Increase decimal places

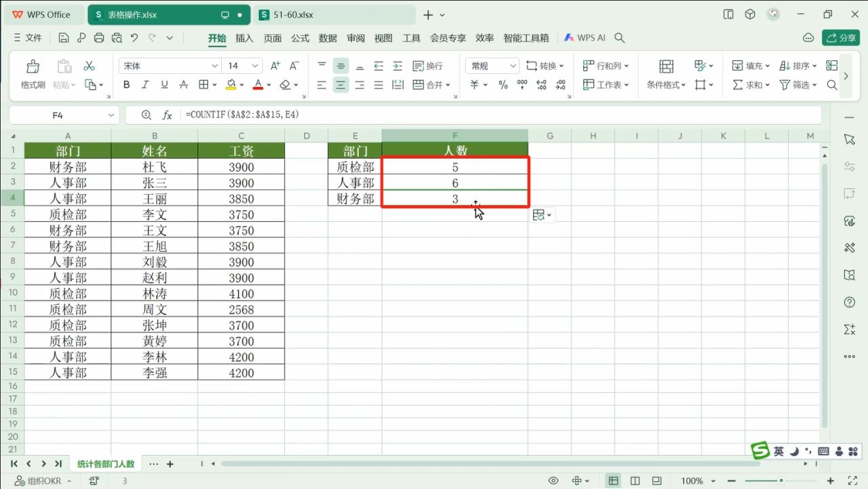click(x=541, y=85)
